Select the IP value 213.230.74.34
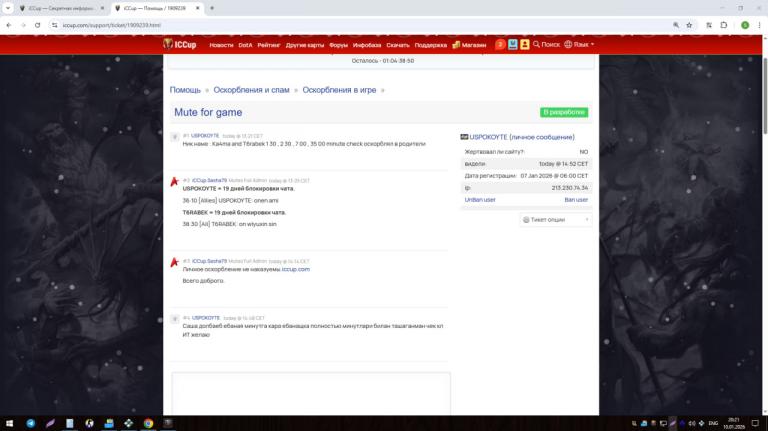Screen dimensions: 768x431 pos(570,188)
